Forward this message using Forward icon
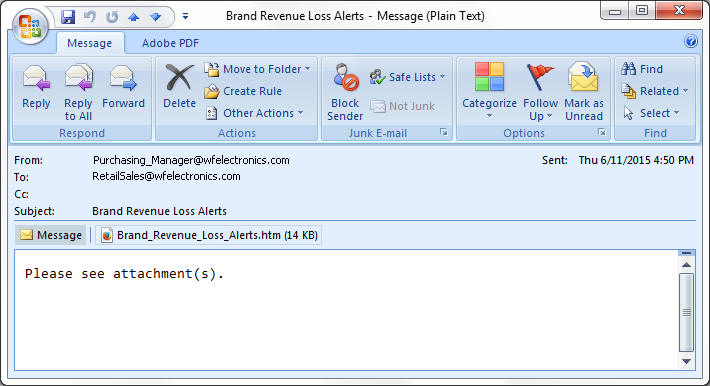This screenshot has height=386, width=710. [123, 78]
